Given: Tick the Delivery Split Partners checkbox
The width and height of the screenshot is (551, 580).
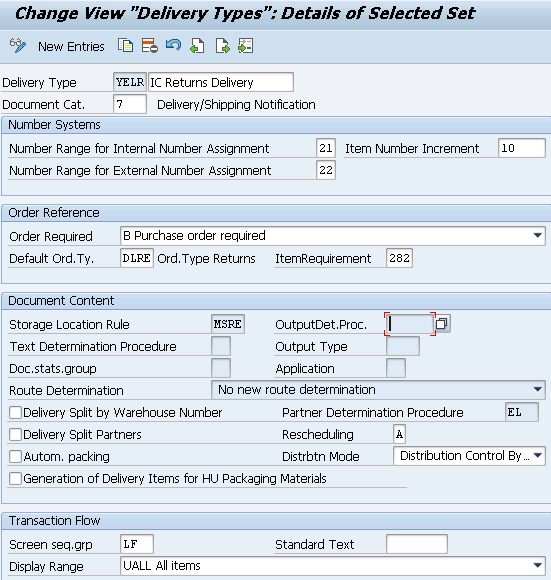Looking at the screenshot, I should (15, 434).
